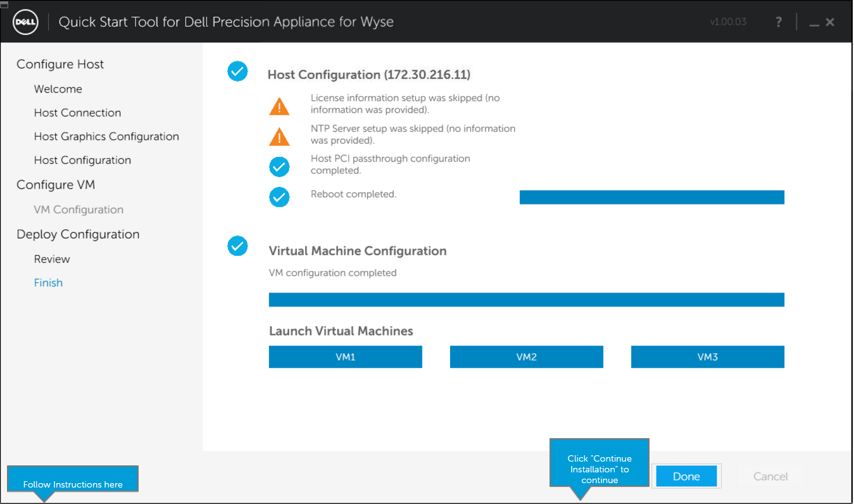This screenshot has height=504, width=854.
Task: Select the Finish step in sidebar
Action: [x=48, y=283]
